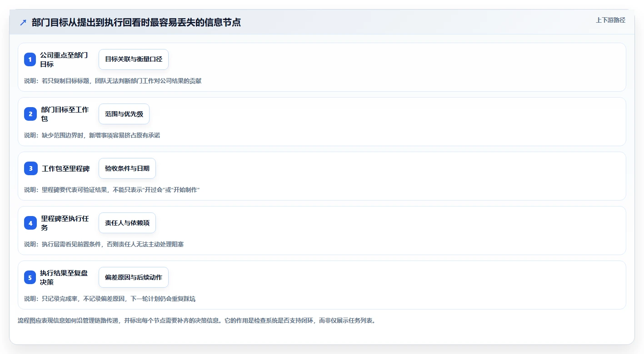
Task: Click the 执行结果至复盘决策 step title
Action: pyautogui.click(x=64, y=277)
